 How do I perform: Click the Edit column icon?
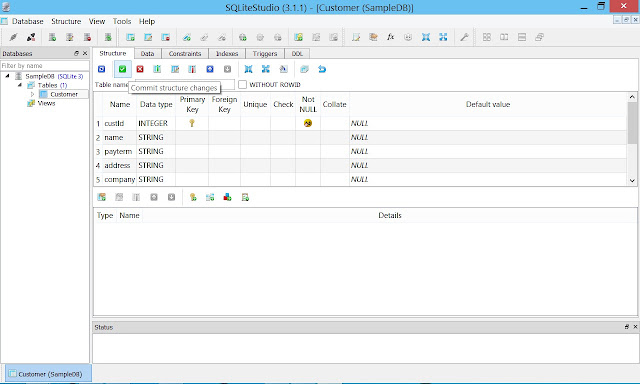(175, 69)
